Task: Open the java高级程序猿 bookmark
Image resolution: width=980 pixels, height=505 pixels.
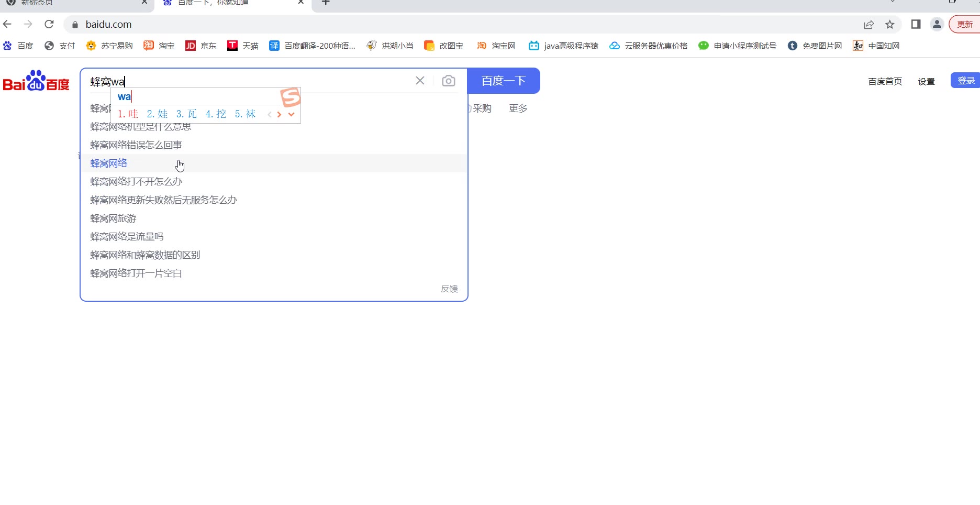Action: (x=563, y=46)
